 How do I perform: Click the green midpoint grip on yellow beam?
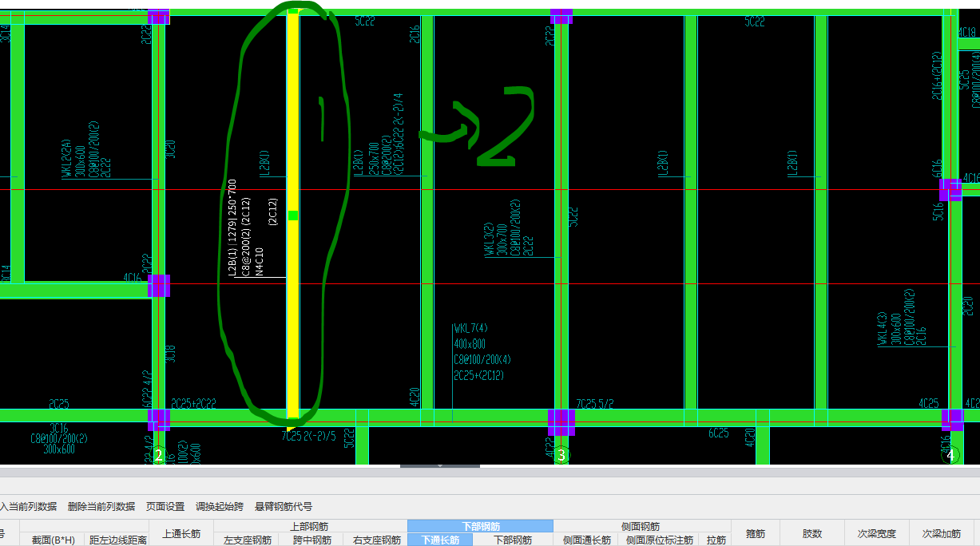(293, 216)
